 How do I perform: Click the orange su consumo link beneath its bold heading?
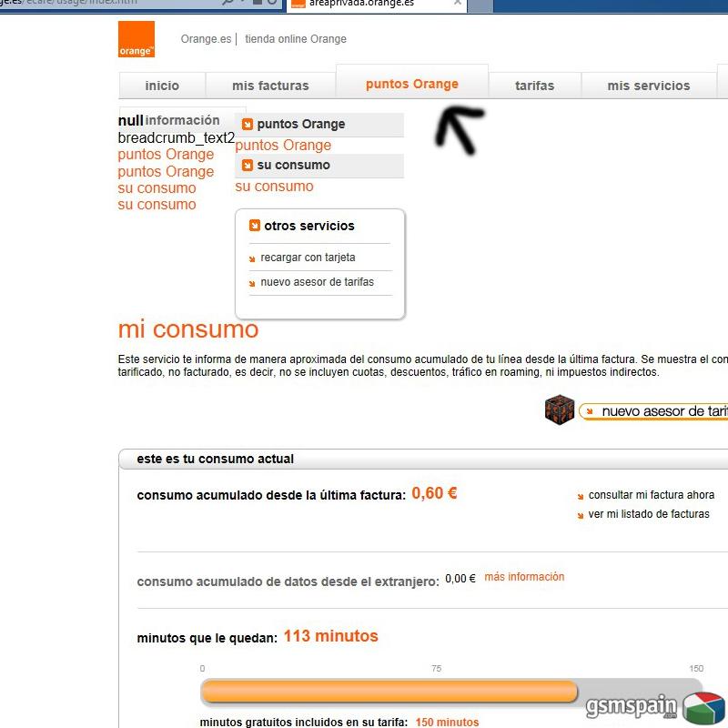tap(274, 187)
